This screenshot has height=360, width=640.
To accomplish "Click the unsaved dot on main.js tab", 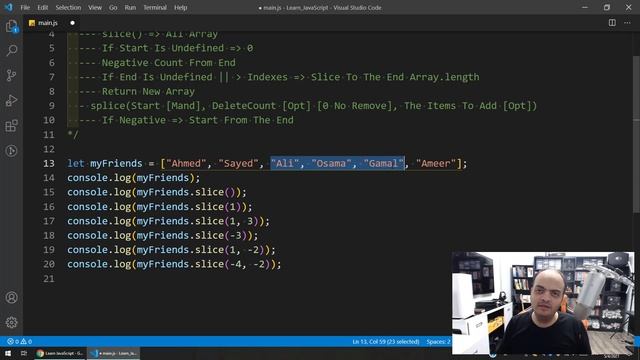I will (72, 23).
